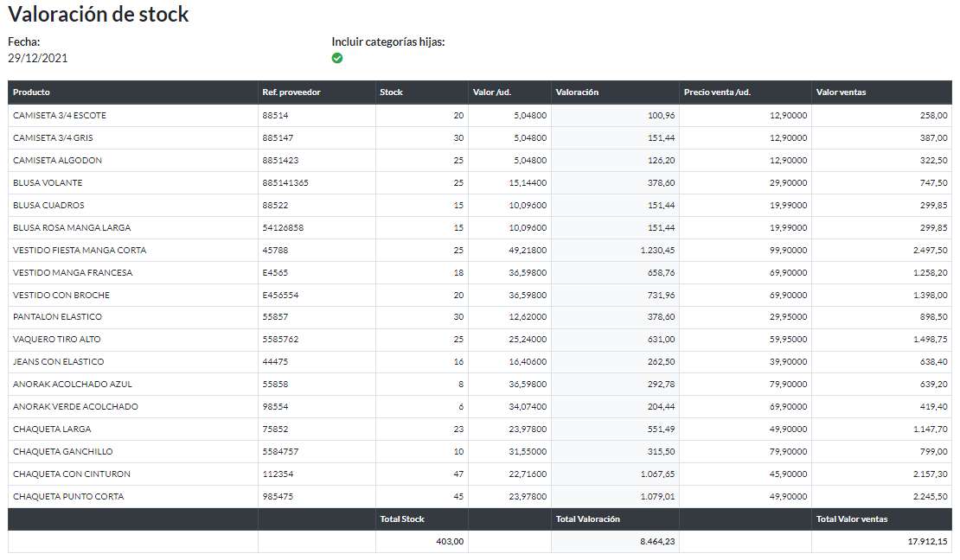The height and width of the screenshot is (560, 960).
Task: Sort by the Producto column header
Action: click(30, 92)
